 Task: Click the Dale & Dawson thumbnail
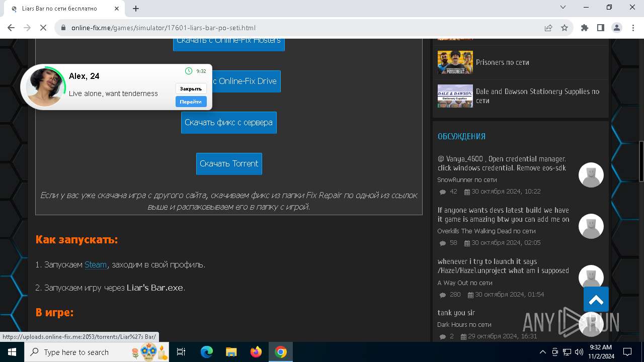tap(455, 96)
